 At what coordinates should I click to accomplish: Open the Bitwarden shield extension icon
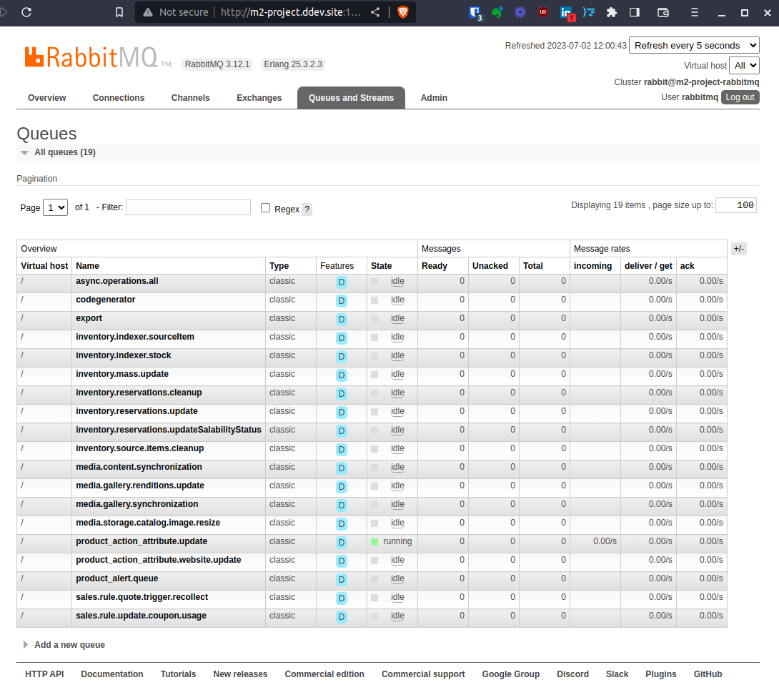(475, 12)
